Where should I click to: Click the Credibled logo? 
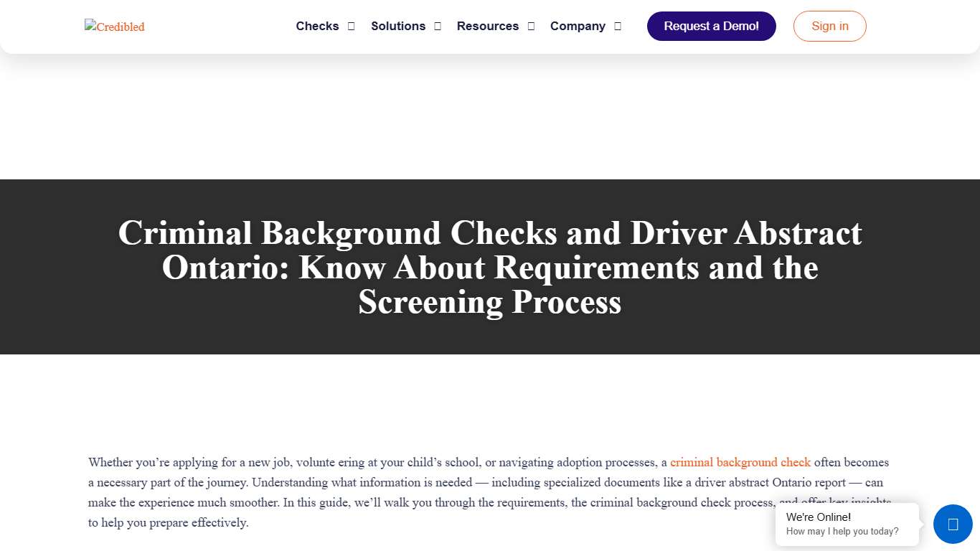[x=114, y=27]
